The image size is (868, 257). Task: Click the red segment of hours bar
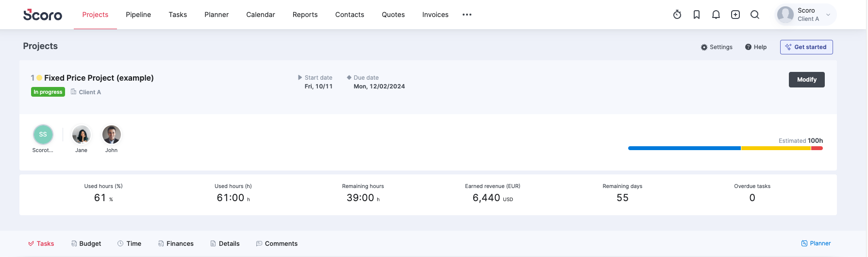coord(817,148)
